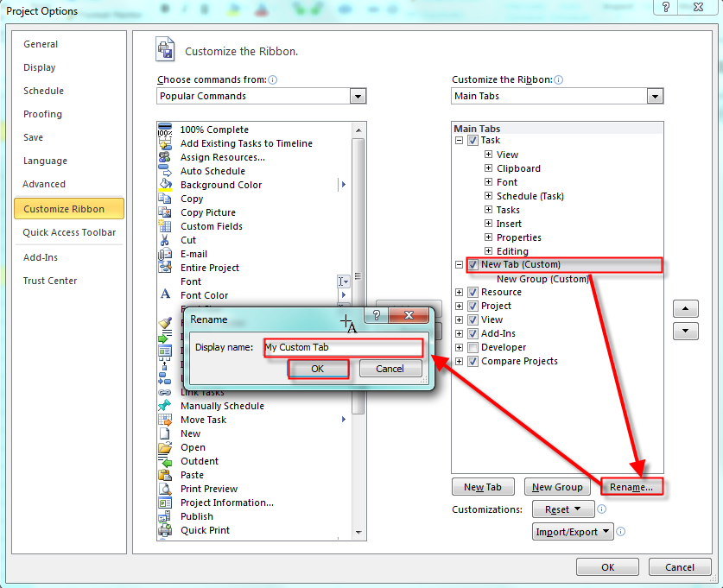The width and height of the screenshot is (723, 588).
Task: Click the Manually Schedule pin icon
Action: [x=165, y=406]
